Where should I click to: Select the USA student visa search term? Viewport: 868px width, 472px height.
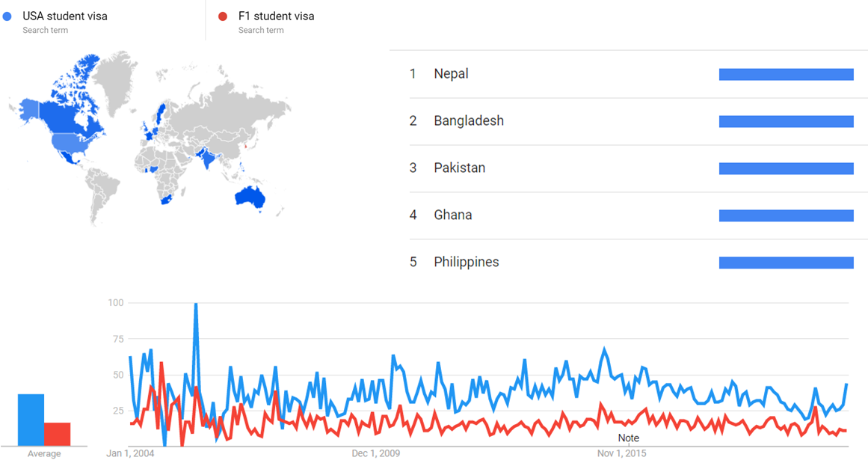[x=65, y=16]
